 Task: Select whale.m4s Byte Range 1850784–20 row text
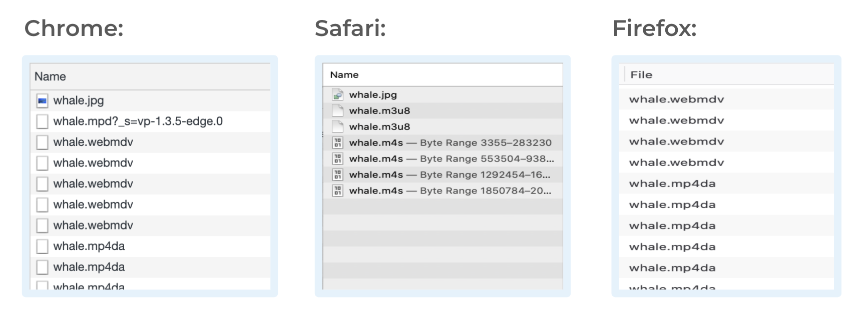coord(451,191)
